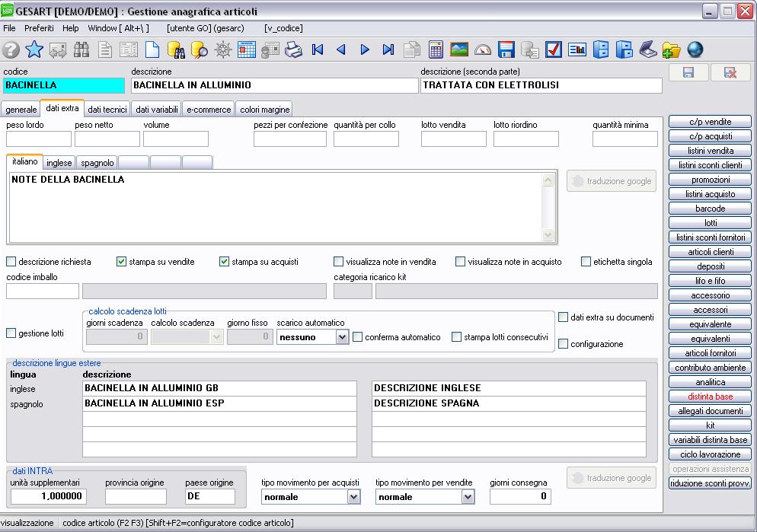Expand 'tipo movimento per acquisti' dropdown

coord(353,497)
